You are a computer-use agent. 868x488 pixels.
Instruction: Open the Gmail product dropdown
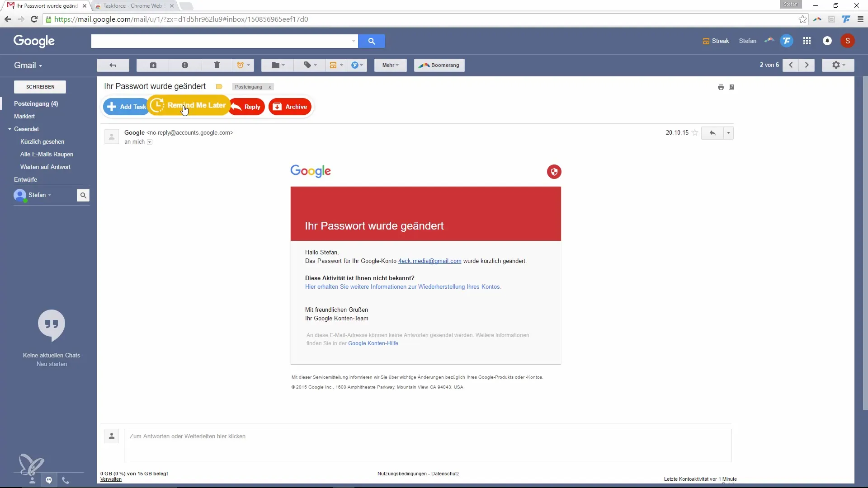click(28, 65)
